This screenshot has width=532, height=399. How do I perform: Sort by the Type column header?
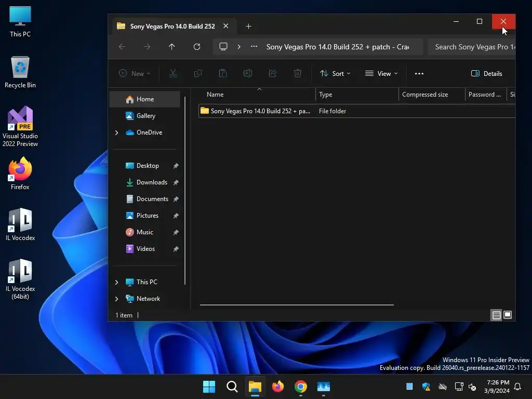click(325, 95)
